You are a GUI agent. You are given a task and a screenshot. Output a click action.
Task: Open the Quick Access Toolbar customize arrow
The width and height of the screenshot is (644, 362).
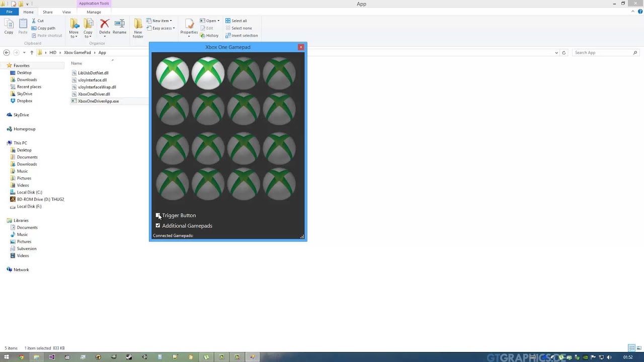27,4
